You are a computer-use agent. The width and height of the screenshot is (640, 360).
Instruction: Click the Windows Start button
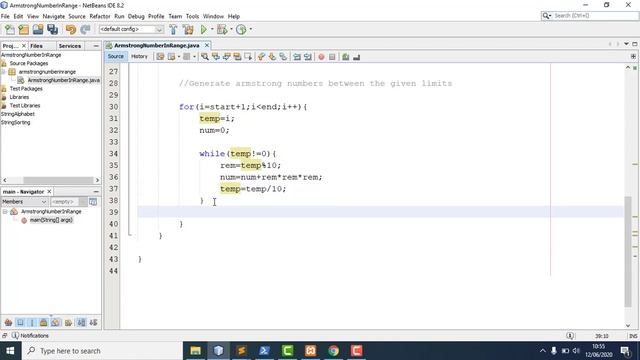(10, 351)
